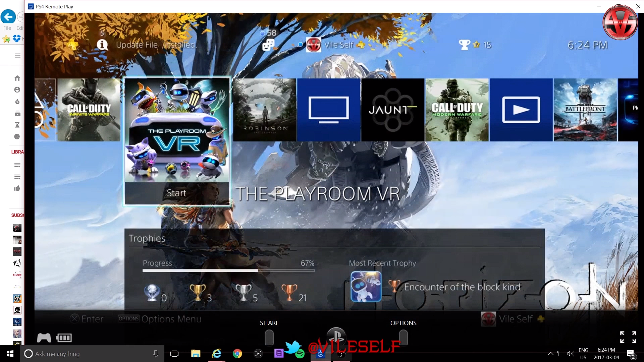
Task: Open YouTube Home from the left sidebar
Action: click(17, 78)
